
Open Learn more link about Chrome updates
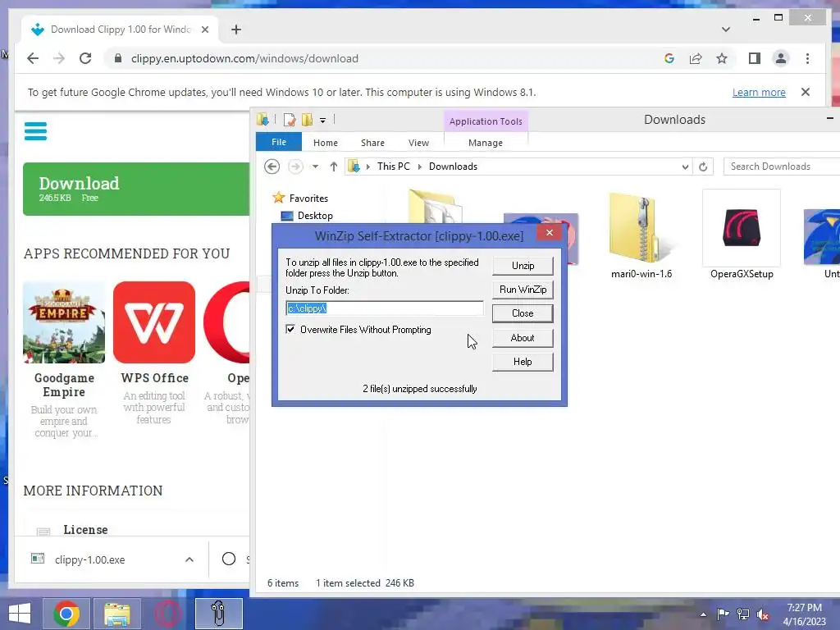point(759,92)
